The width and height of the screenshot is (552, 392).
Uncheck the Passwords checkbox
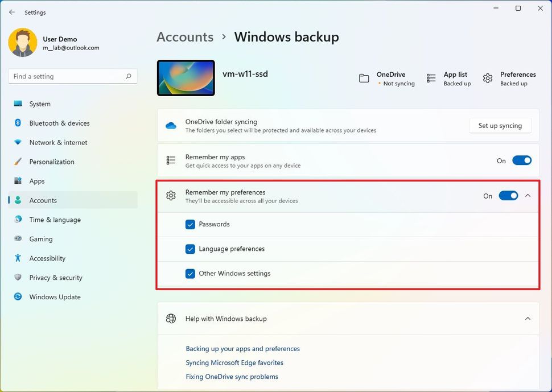coord(191,225)
